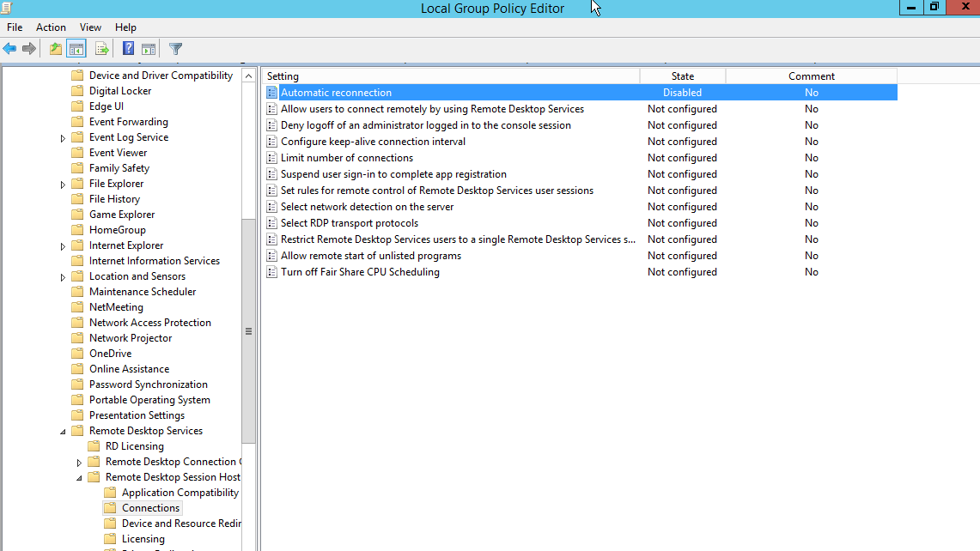Open Help using the question mark icon
Screen dimensions: 980x551
click(128, 49)
